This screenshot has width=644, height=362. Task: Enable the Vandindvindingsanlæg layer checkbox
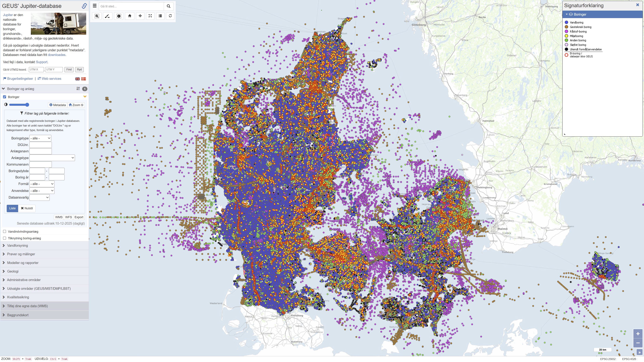pos(5,232)
